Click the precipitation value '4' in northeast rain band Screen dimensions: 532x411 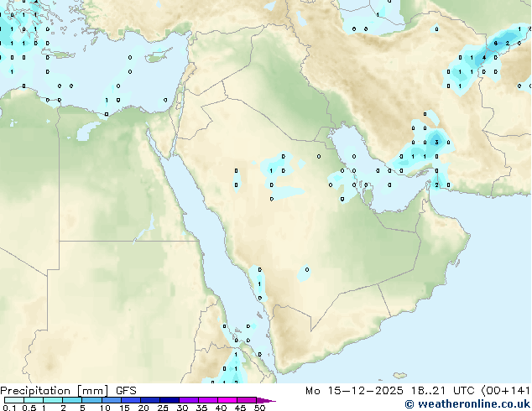[x=484, y=58]
